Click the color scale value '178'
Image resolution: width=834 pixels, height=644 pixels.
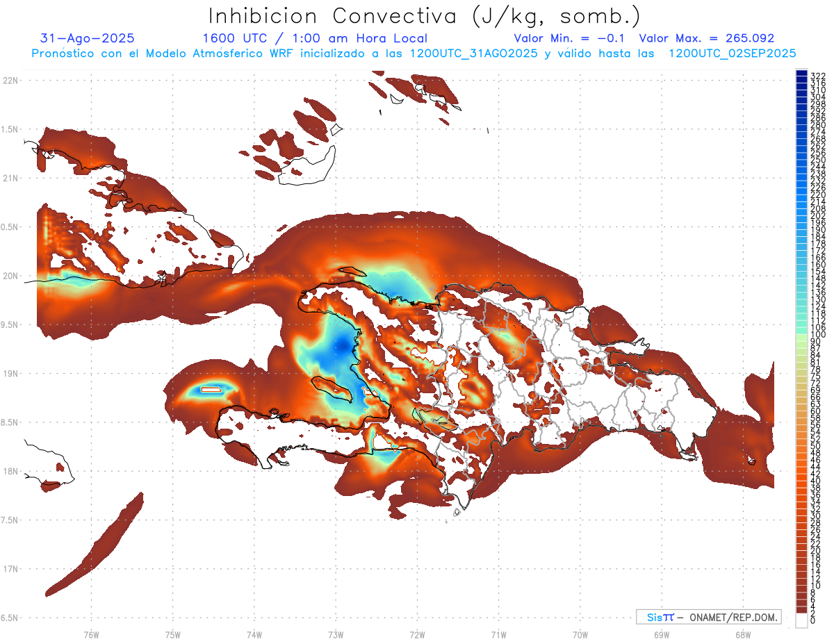pyautogui.click(x=818, y=244)
